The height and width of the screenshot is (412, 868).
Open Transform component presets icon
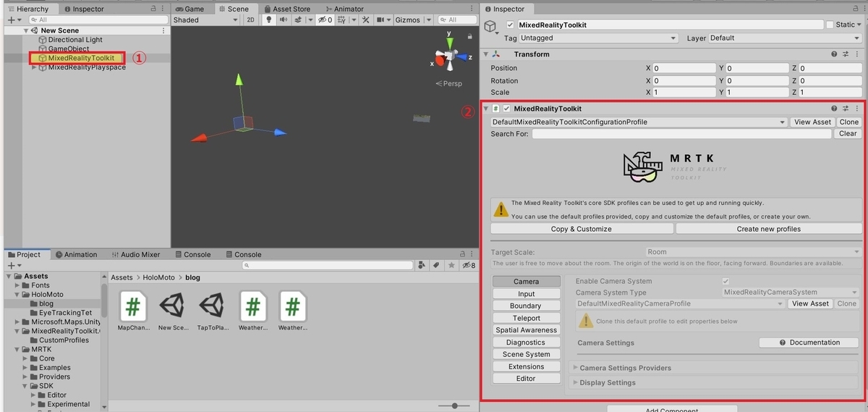click(845, 54)
